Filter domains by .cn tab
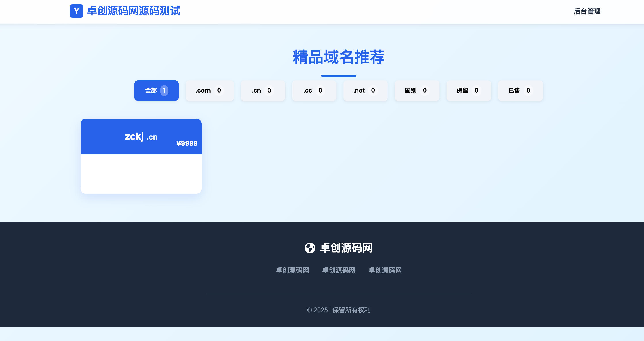The width and height of the screenshot is (644, 341). pos(263,91)
